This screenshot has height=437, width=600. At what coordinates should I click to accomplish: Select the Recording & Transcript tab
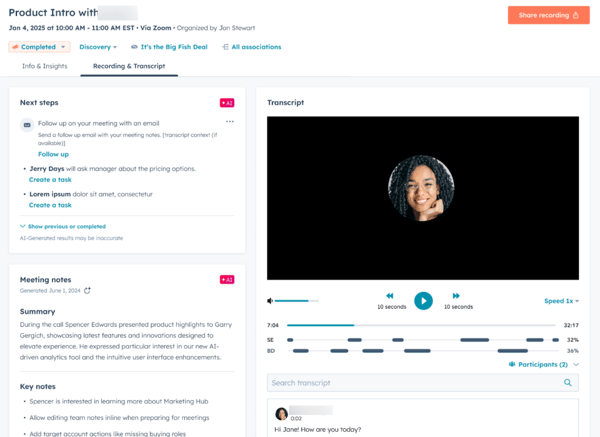(129, 66)
